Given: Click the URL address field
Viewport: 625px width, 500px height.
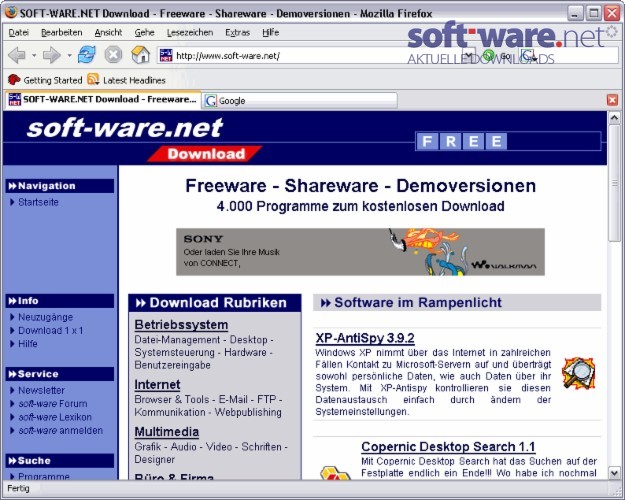Looking at the screenshot, I should pos(311,55).
